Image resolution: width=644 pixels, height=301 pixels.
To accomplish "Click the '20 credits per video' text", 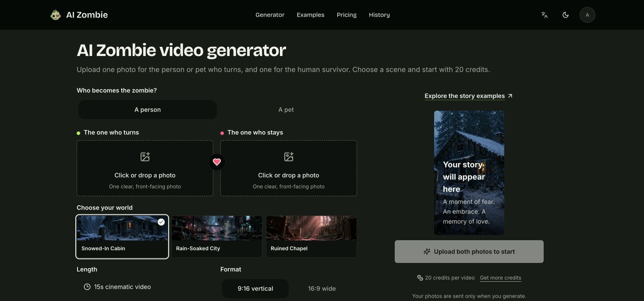I will [450, 278].
